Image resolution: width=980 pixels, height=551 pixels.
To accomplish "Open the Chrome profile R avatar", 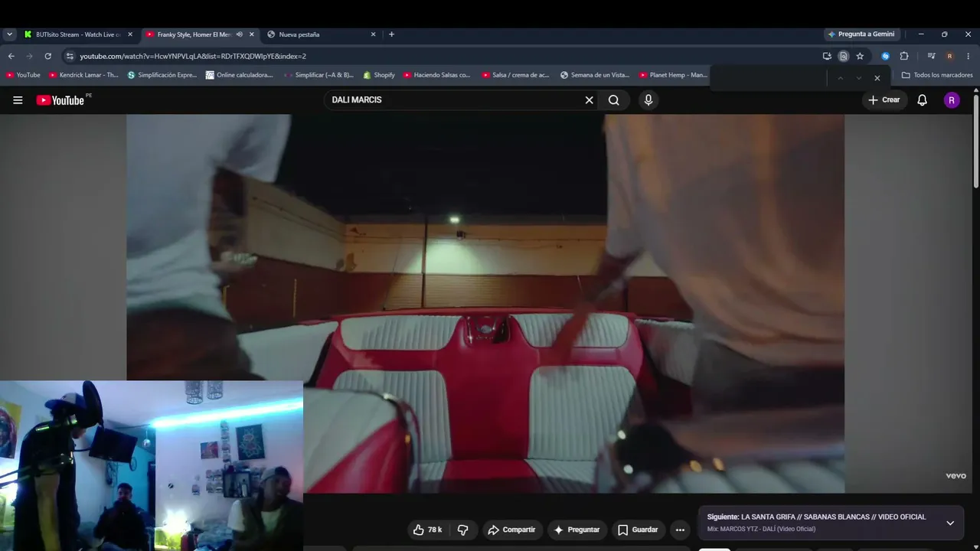I will pos(949,56).
